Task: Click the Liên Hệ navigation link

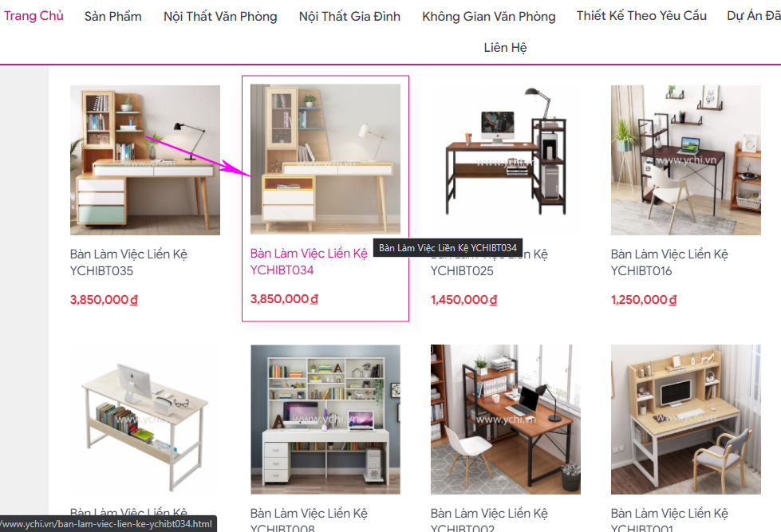Action: click(x=505, y=47)
